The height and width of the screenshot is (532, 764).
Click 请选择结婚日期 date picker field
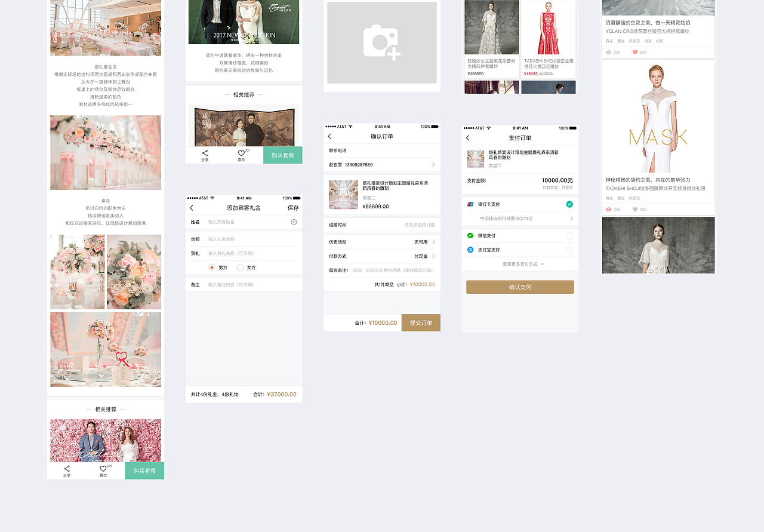click(420, 225)
